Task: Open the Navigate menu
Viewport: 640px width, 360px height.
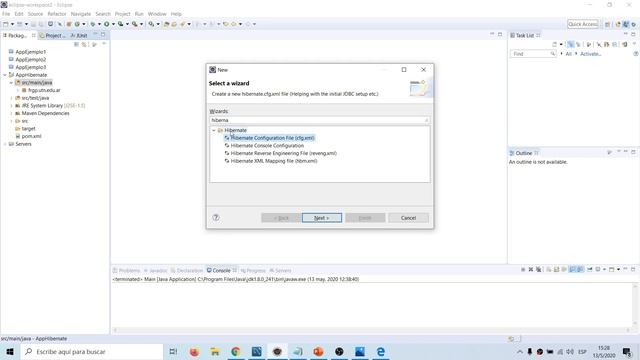Action: pos(81,14)
